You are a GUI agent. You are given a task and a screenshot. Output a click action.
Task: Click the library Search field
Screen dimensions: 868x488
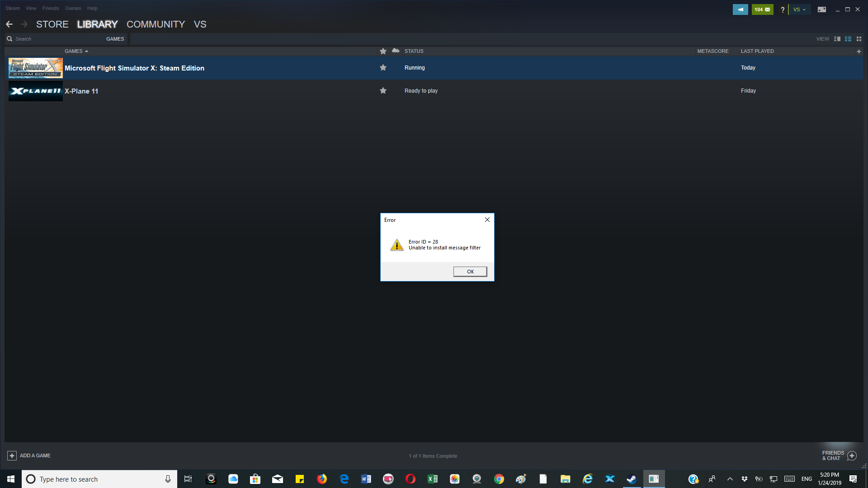54,39
